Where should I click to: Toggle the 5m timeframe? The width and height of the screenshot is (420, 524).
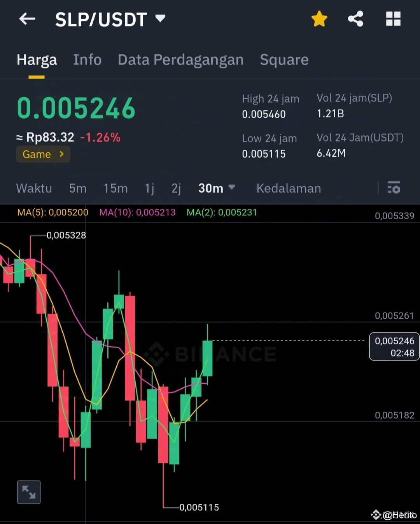[77, 188]
